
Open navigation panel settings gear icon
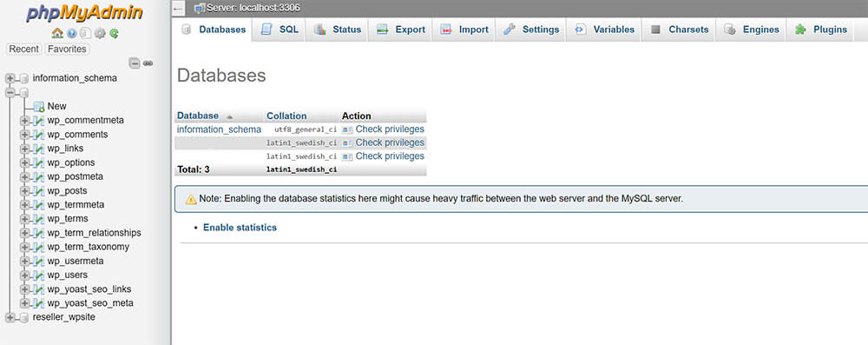pyautogui.click(x=100, y=33)
